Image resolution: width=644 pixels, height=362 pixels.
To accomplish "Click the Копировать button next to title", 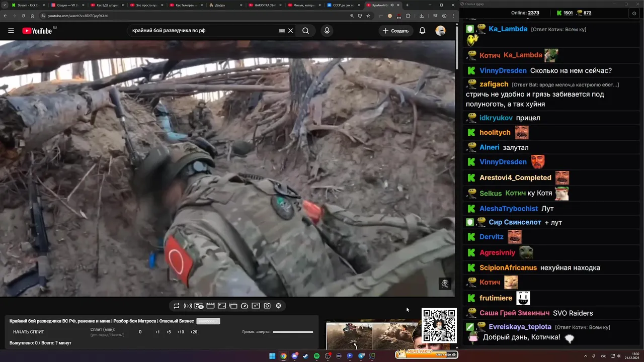I will pyautogui.click(x=208, y=321).
